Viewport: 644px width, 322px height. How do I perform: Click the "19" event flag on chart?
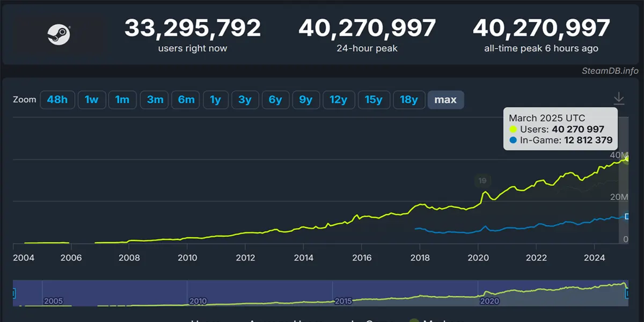(482, 180)
